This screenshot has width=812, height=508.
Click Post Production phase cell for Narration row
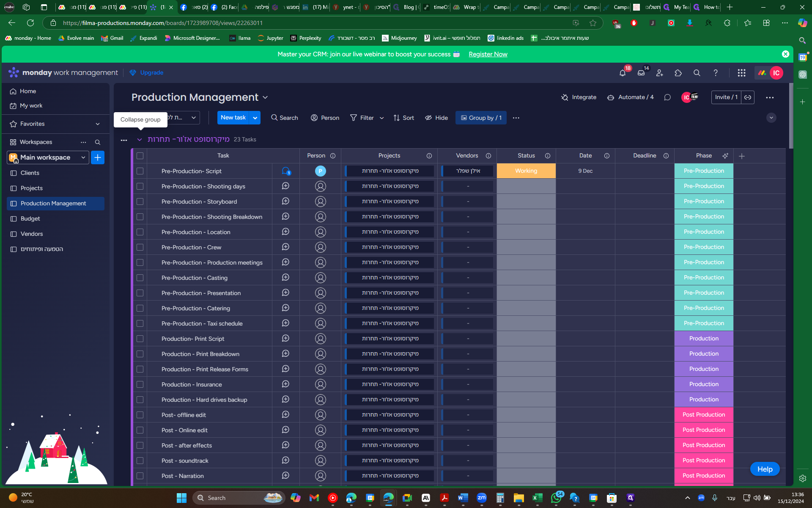(704, 476)
